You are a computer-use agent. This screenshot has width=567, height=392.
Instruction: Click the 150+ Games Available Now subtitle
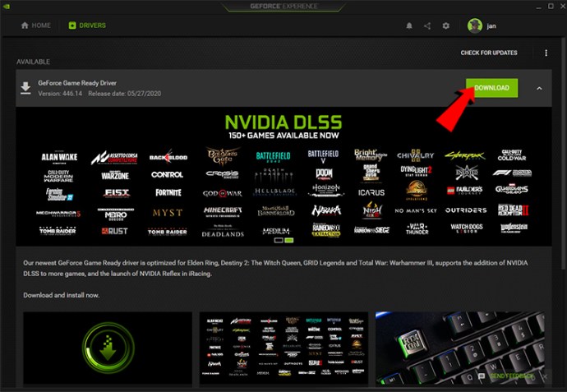point(283,136)
